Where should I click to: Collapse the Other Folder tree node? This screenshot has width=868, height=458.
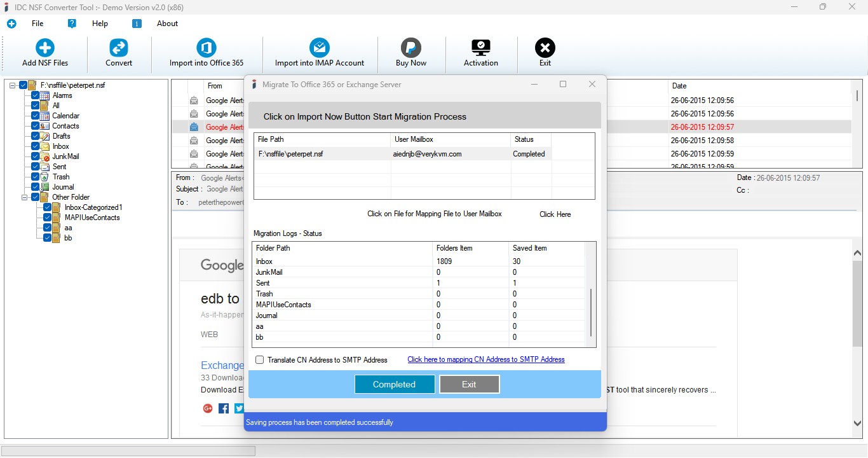click(25, 197)
